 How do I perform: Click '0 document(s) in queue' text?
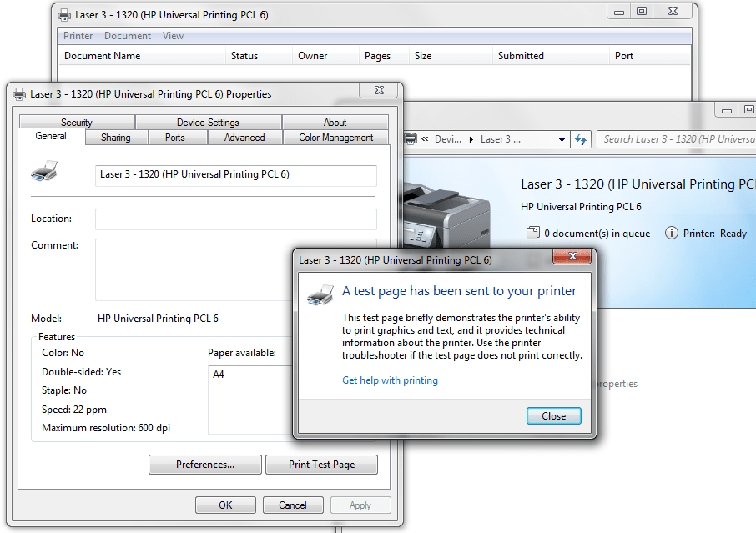pos(597,234)
